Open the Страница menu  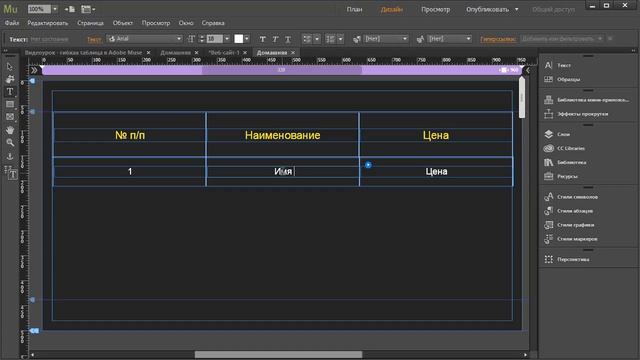click(90, 23)
